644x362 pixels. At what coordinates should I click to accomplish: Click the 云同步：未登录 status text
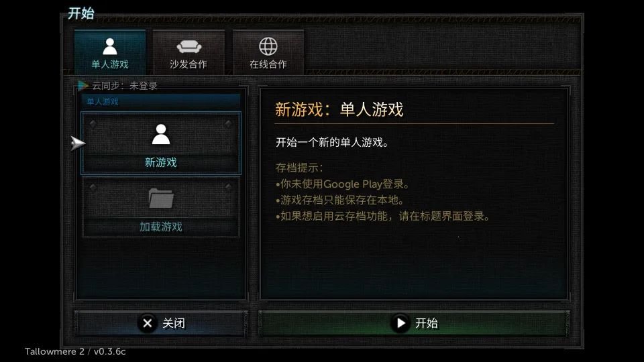coord(125,86)
